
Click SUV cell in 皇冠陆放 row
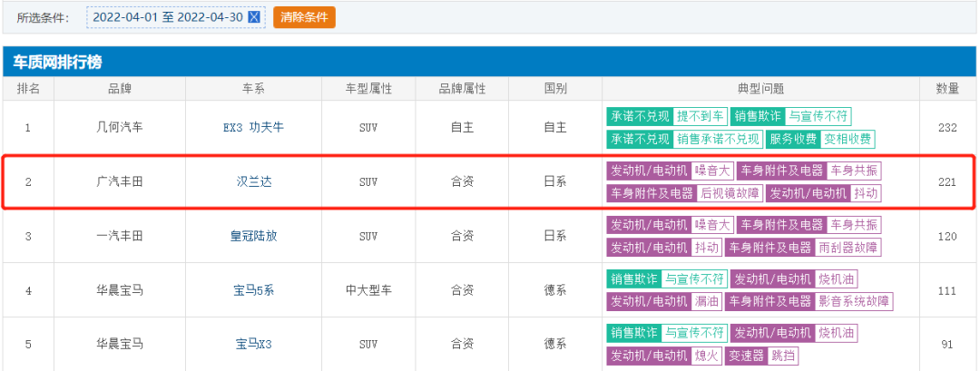coord(368,236)
